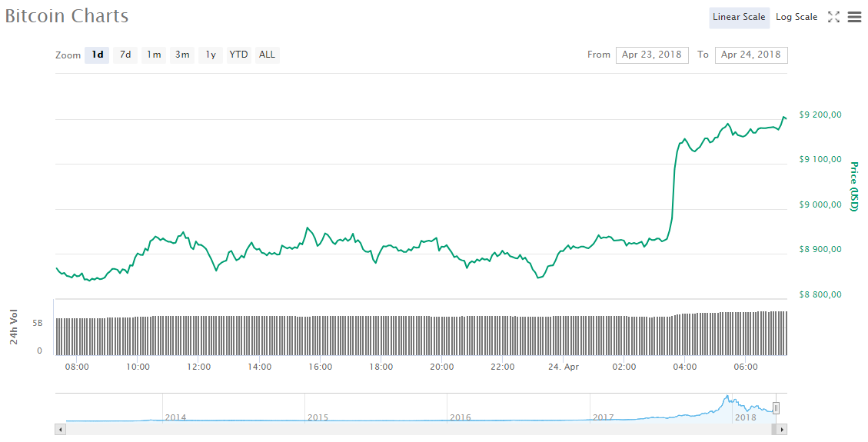Switch chart to Linear Scale
868x442 pixels.
739,17
